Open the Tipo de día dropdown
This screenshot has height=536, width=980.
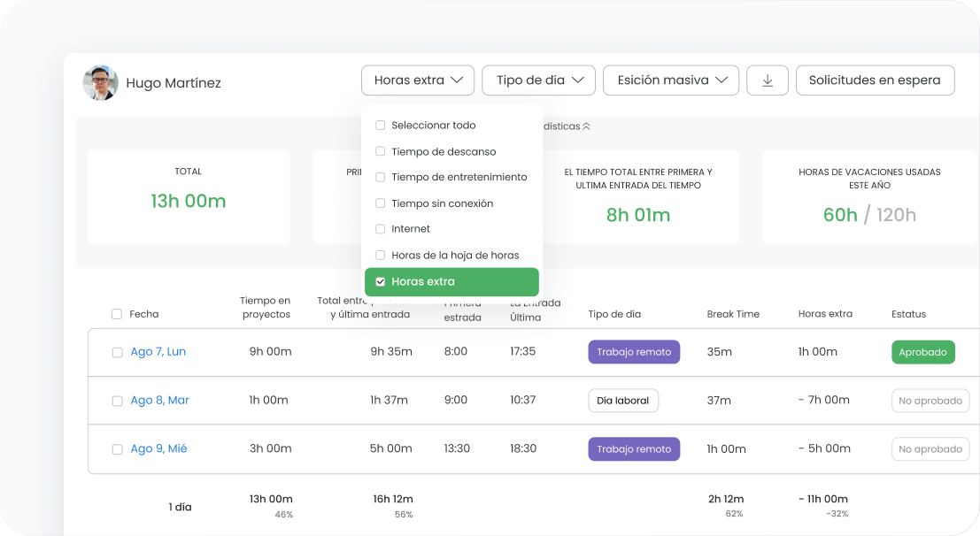click(538, 80)
